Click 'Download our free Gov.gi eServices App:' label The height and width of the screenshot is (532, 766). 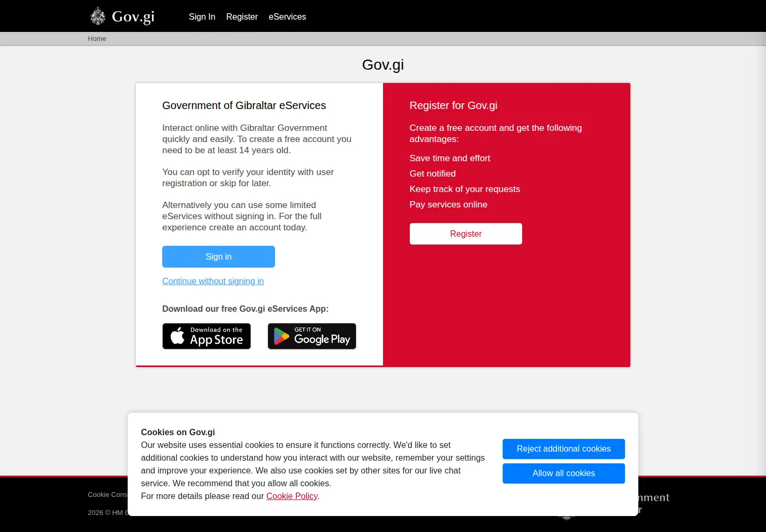click(245, 309)
